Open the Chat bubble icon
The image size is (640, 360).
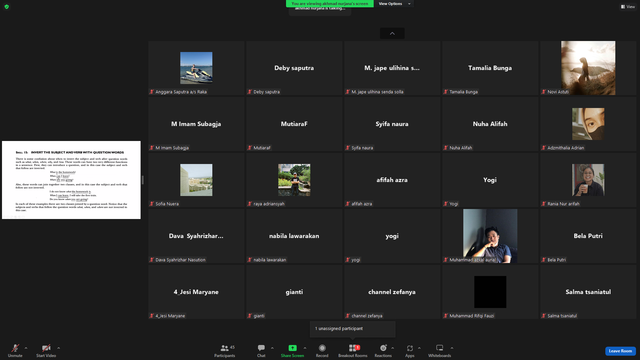261,348
